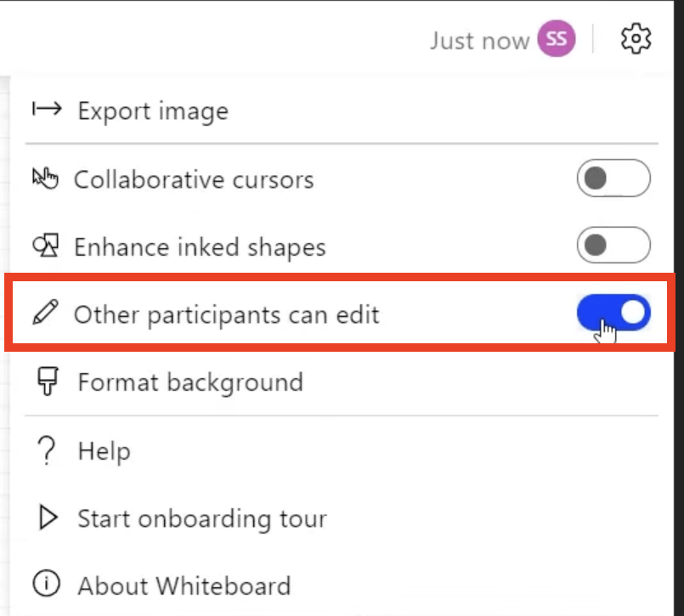Select Export image menu entry

click(342, 110)
